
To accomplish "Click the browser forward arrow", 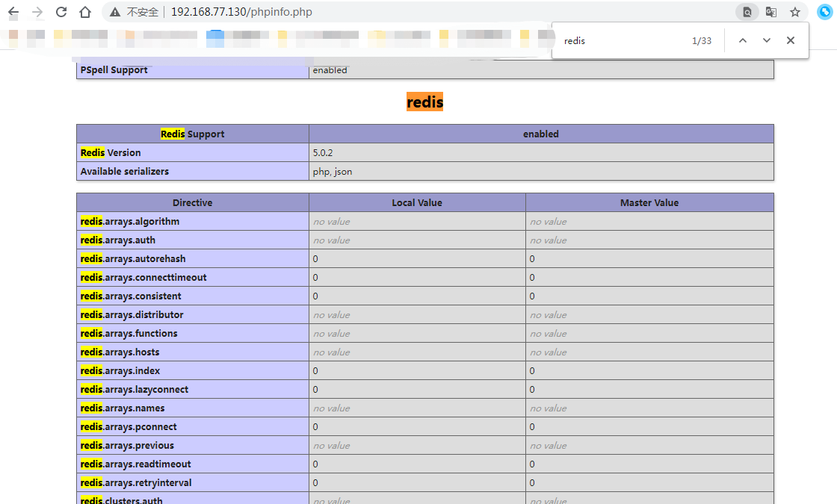I will tap(37, 12).
